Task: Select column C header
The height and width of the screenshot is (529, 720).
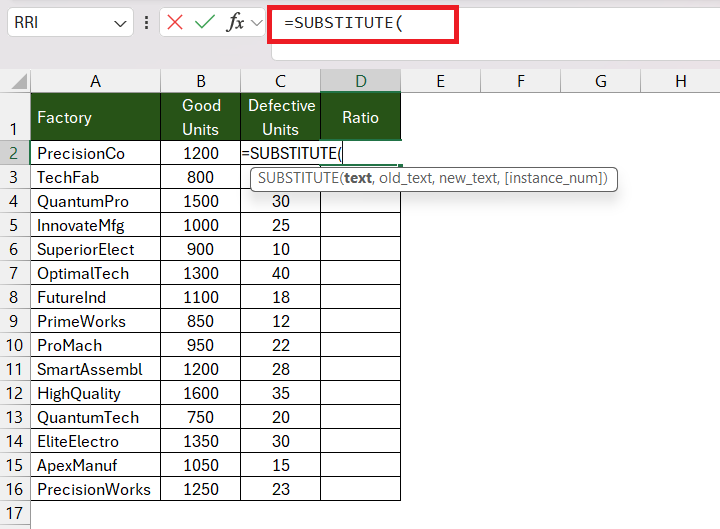Action: [281, 81]
